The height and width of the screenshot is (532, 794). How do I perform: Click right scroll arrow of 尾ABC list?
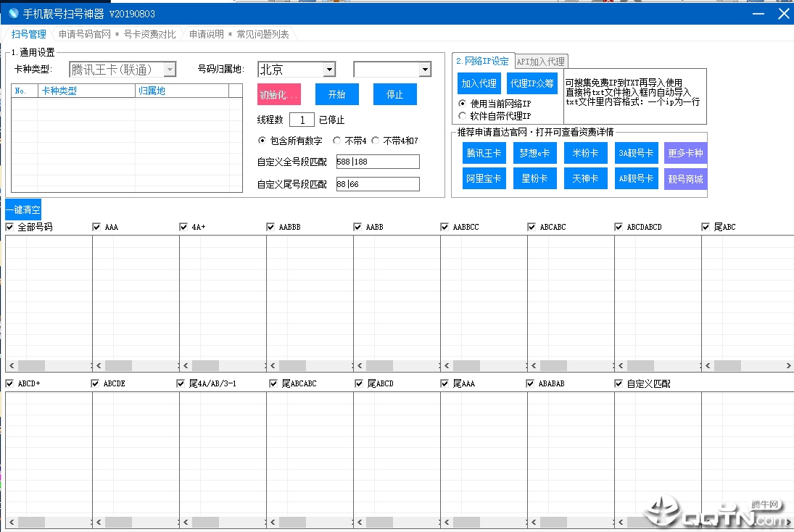[788, 365]
